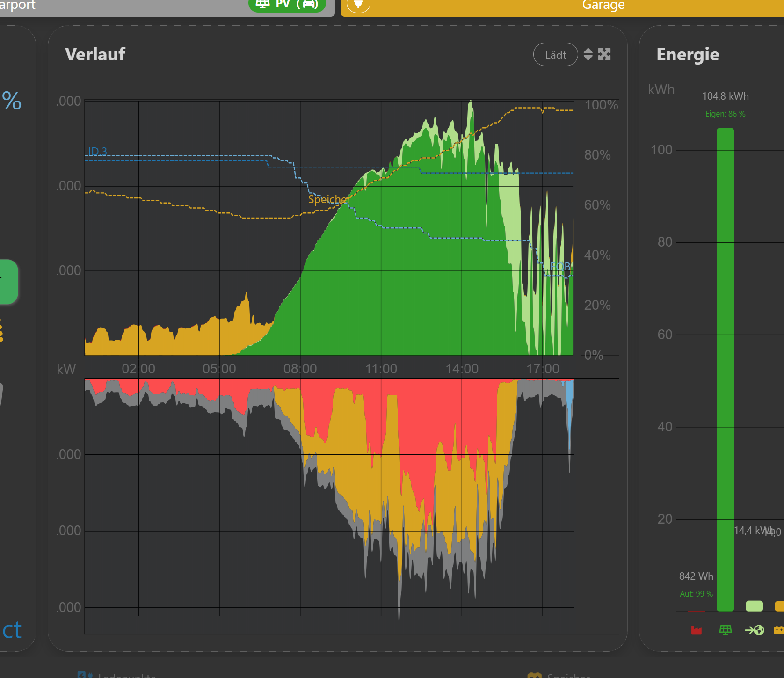Screen dimensions: 784x678
Task: Click the plug icon in the Garage header
Action: pyautogui.click(x=358, y=5)
